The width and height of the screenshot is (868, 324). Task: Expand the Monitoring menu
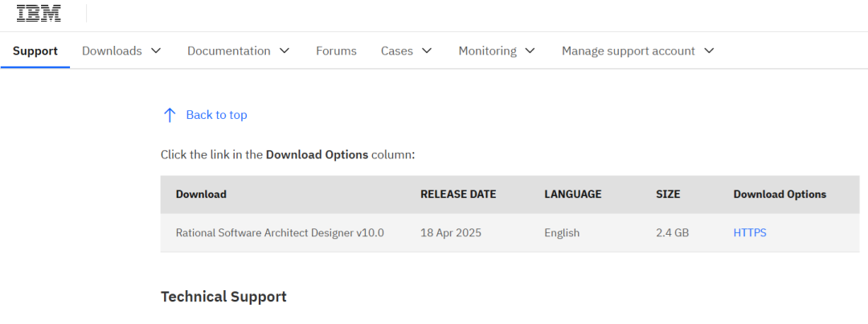(497, 51)
